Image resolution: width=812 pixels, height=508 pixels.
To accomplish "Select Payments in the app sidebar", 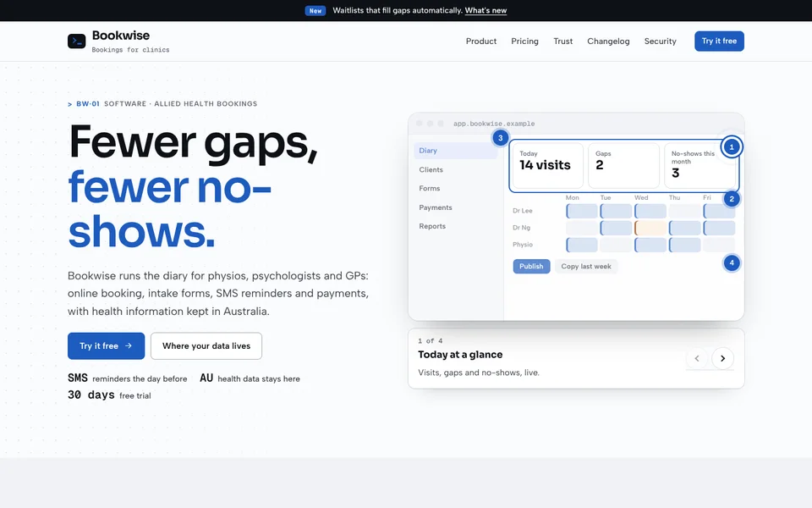I will click(x=456, y=207).
